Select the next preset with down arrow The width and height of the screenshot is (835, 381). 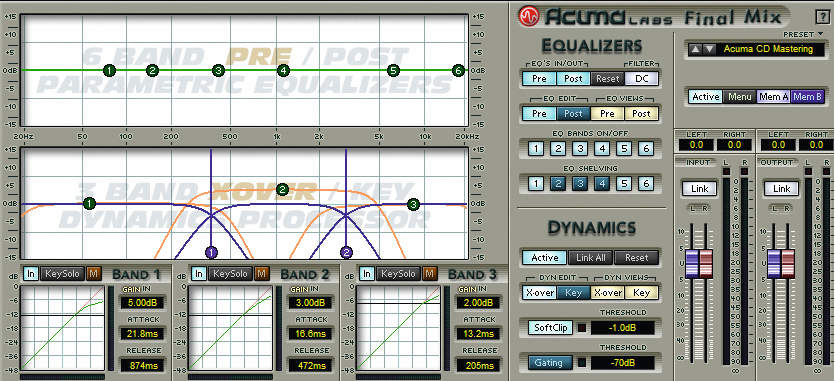coord(709,49)
